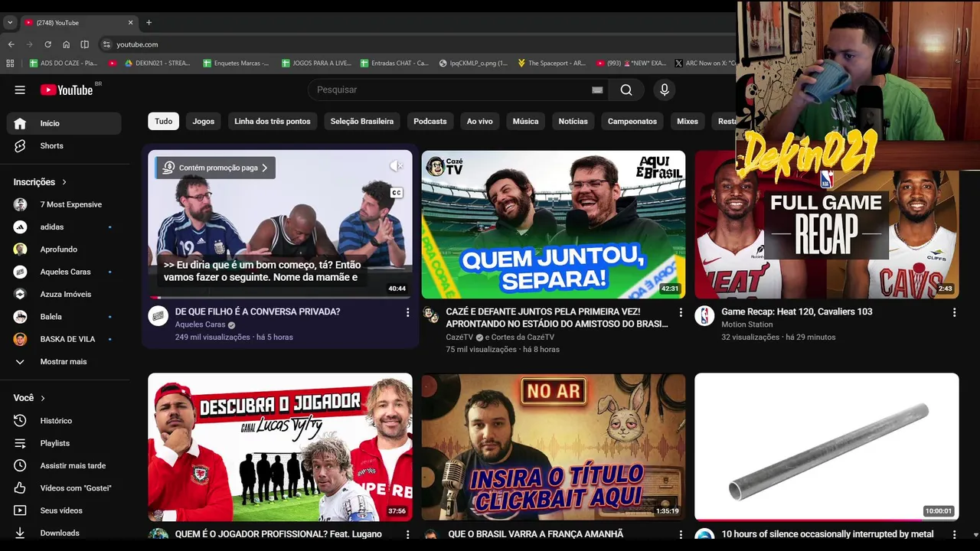
Task: Open metal pipe 10 hours video thumbnail
Action: click(827, 447)
